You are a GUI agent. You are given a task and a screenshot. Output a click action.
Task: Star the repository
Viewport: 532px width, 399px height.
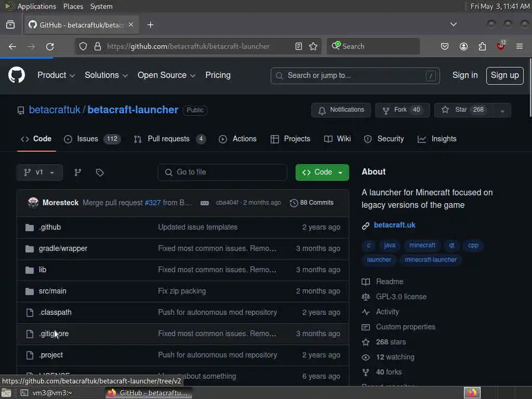coord(464,110)
